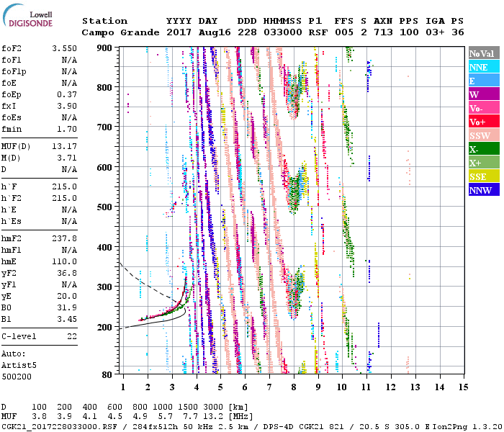Click the Aug16 date in header
Screen dimensions: 504x432
coord(215,32)
